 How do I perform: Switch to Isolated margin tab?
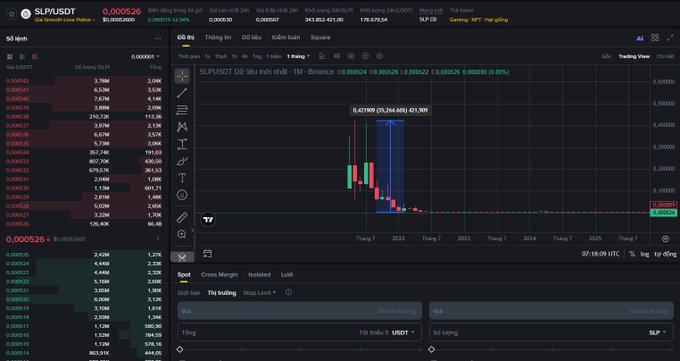click(x=259, y=275)
